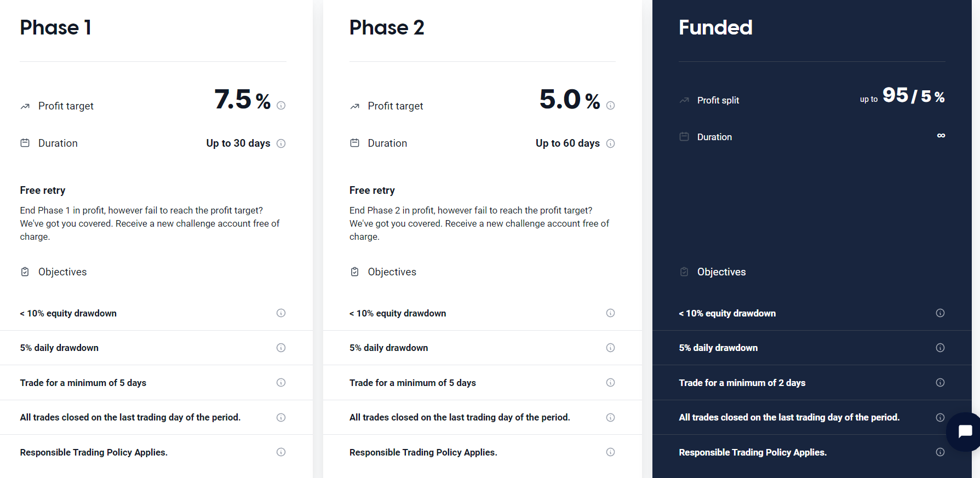The image size is (980, 478).
Task: Show info for Funded 10% equity drawdown
Action: click(940, 313)
